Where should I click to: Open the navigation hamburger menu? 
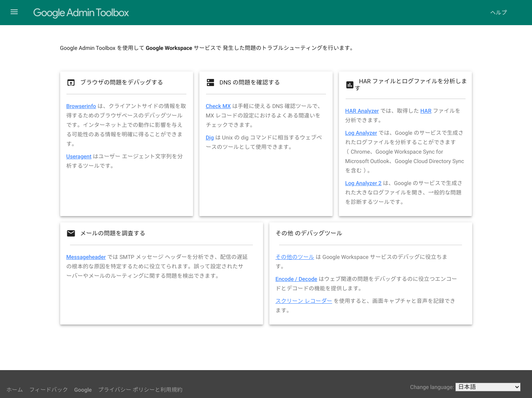[x=14, y=12]
